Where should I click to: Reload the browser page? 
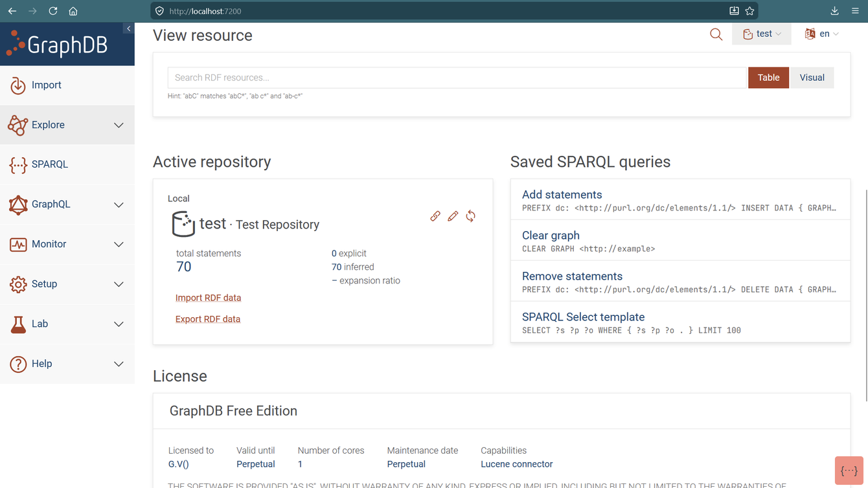point(53,11)
